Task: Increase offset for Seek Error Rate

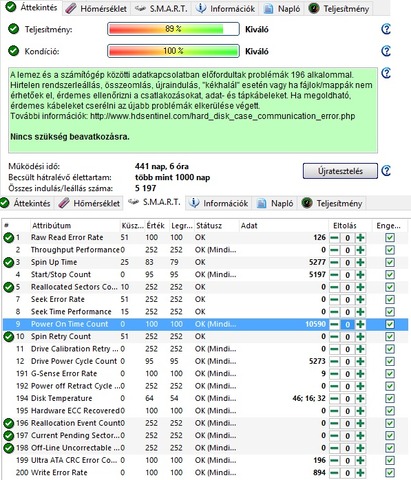Action: pyautogui.click(x=360, y=299)
